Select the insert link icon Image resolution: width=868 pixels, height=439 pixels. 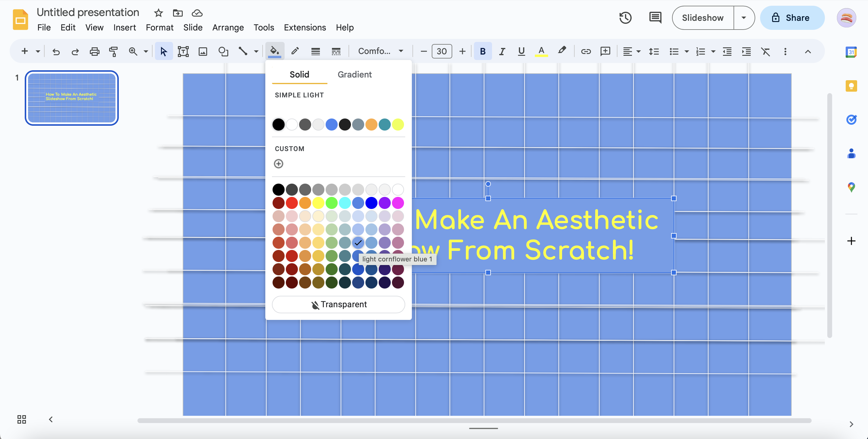[x=586, y=51]
